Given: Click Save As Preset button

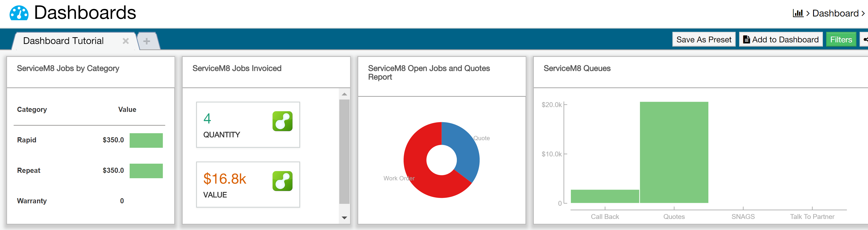Looking at the screenshot, I should 703,40.
